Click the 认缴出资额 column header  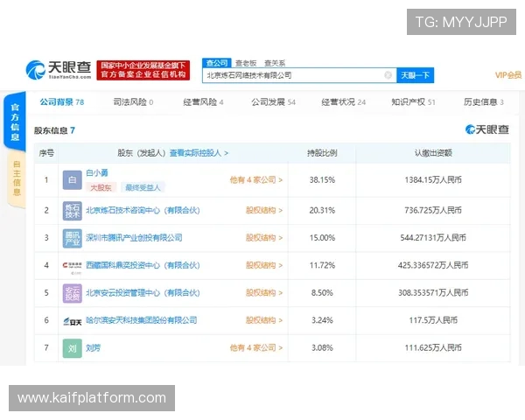(433, 153)
